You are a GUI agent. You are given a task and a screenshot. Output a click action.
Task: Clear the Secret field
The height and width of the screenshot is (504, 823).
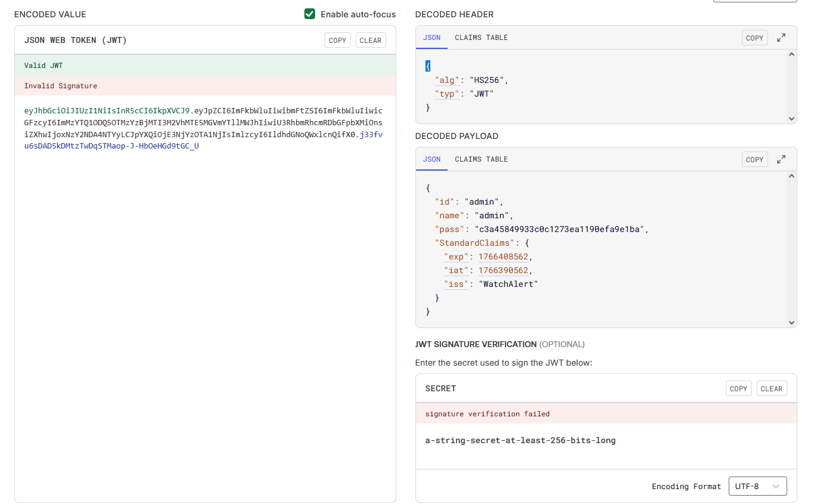click(x=771, y=388)
